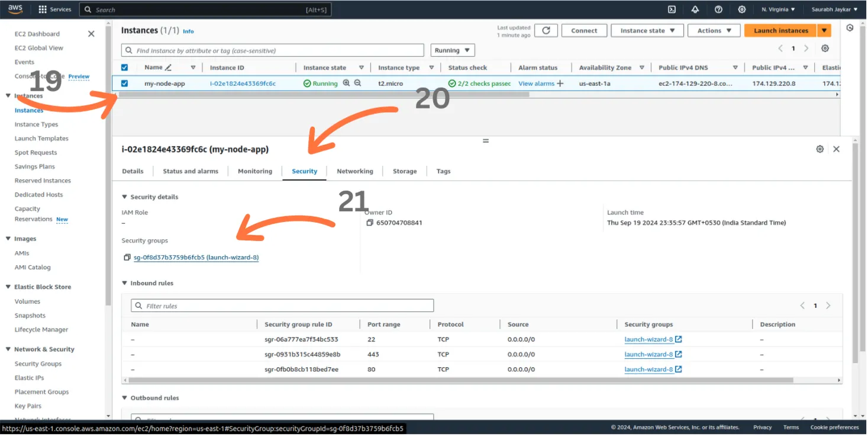Open Saurabh Jaykar account menu
The image size is (868, 437).
point(834,9)
